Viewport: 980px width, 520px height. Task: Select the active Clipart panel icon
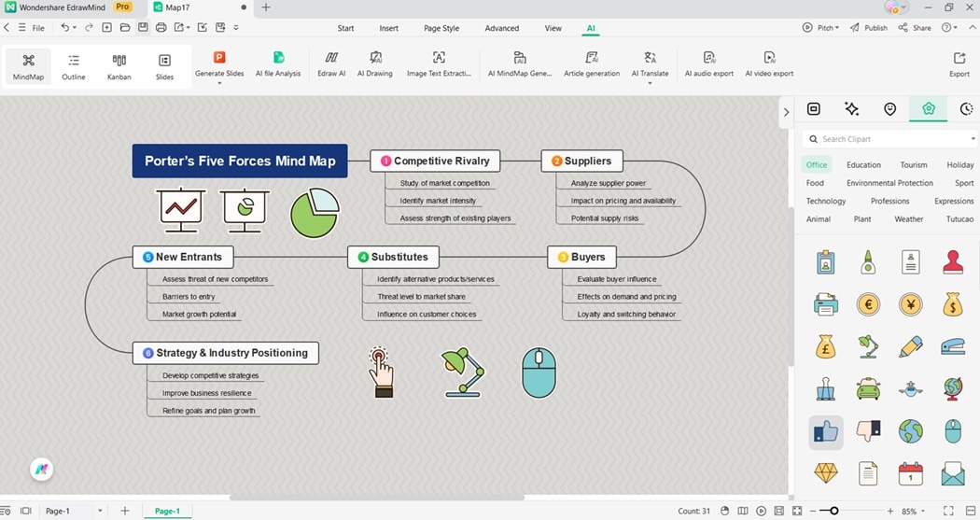tap(929, 108)
